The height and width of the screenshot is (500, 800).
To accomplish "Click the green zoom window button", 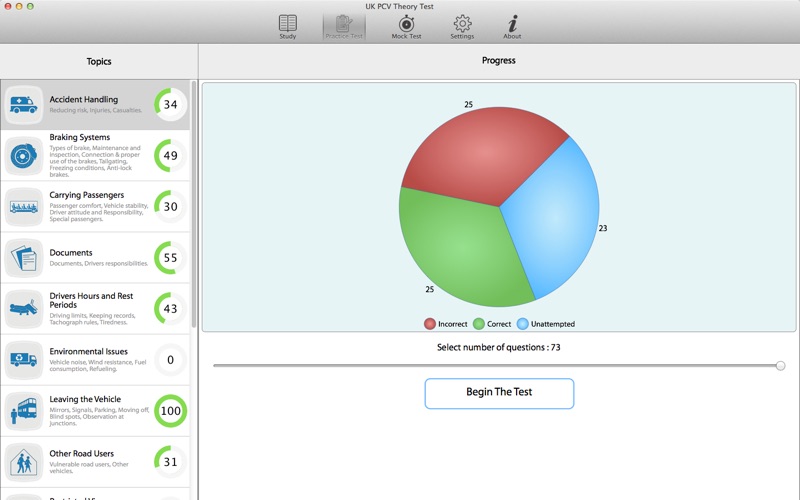I will [30, 6].
